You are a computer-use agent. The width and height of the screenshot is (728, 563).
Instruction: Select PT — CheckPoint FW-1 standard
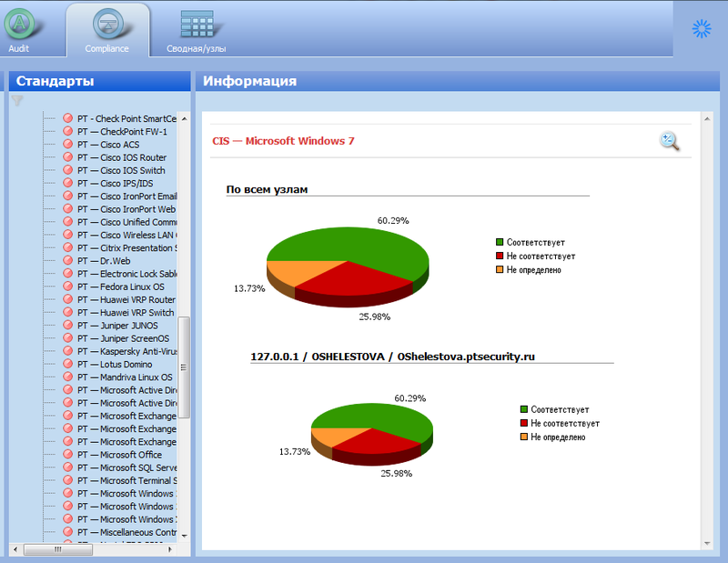coord(122,132)
